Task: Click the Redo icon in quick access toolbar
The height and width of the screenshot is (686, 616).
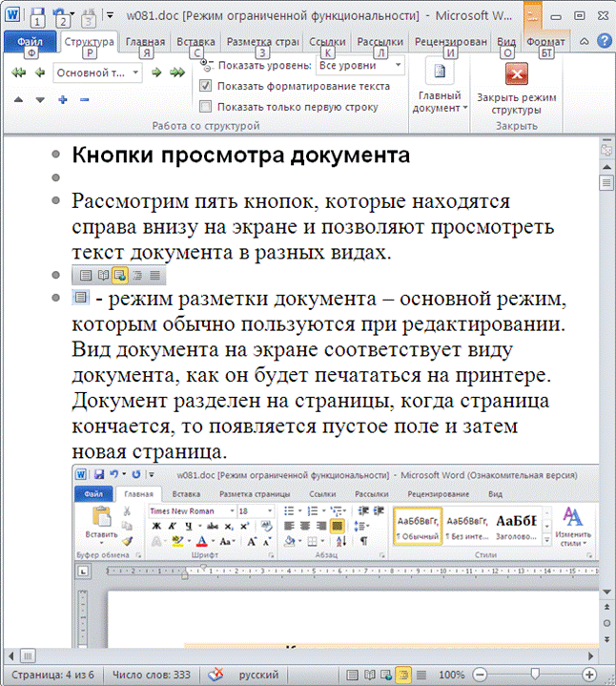Action: (x=90, y=14)
